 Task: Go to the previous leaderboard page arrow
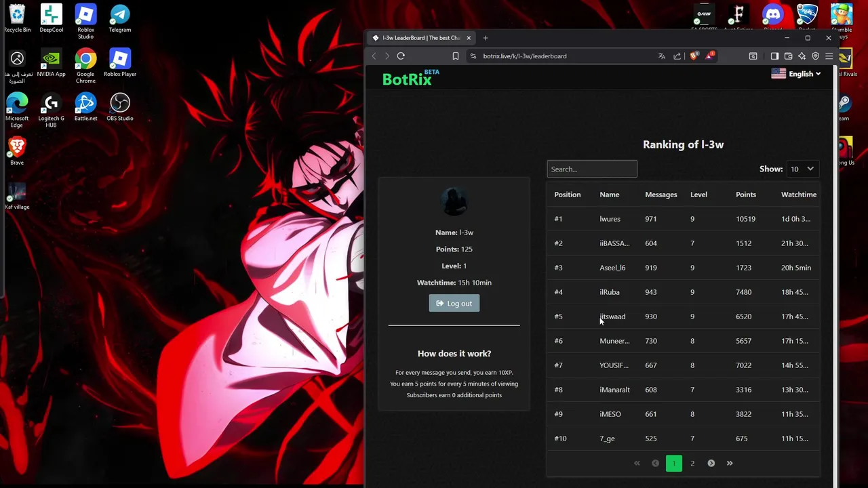655,463
